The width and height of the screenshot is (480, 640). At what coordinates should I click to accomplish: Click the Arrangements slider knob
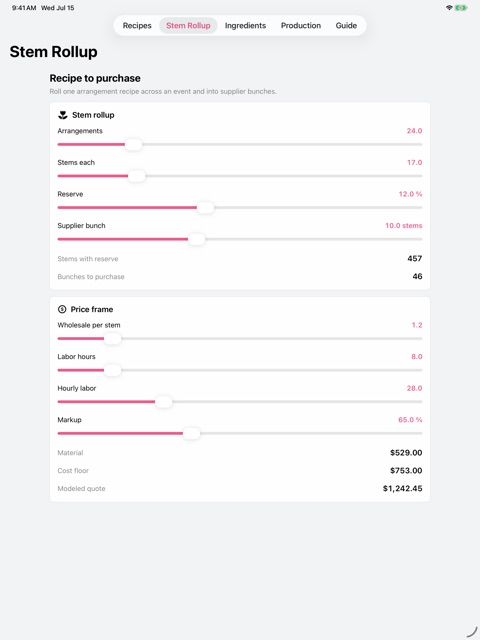click(x=133, y=144)
